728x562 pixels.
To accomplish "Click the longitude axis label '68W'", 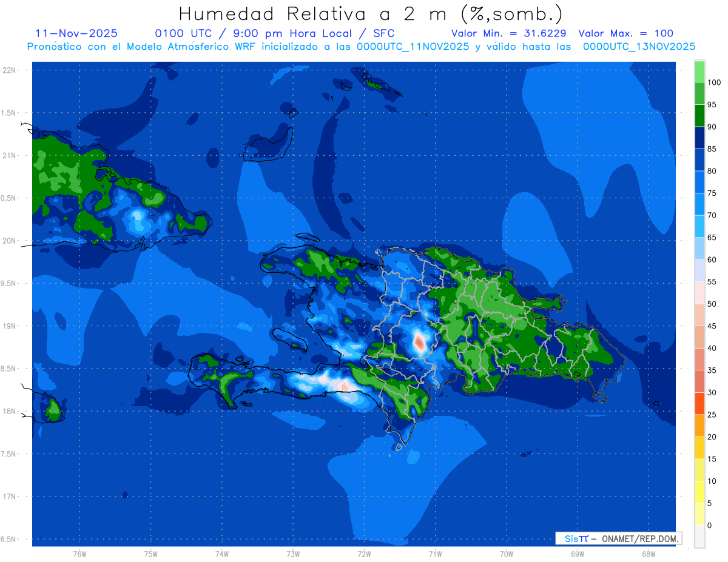I will 649,554.
